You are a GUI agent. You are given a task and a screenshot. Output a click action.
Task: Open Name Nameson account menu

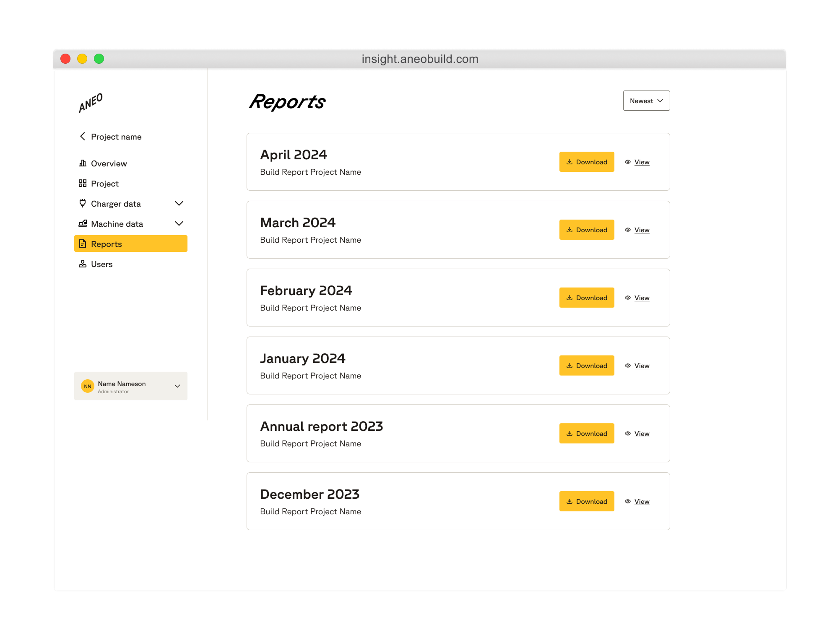click(177, 386)
